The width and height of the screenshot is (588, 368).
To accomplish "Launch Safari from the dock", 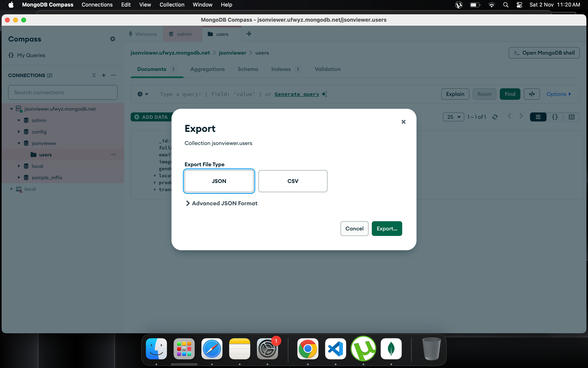I will pyautogui.click(x=212, y=349).
